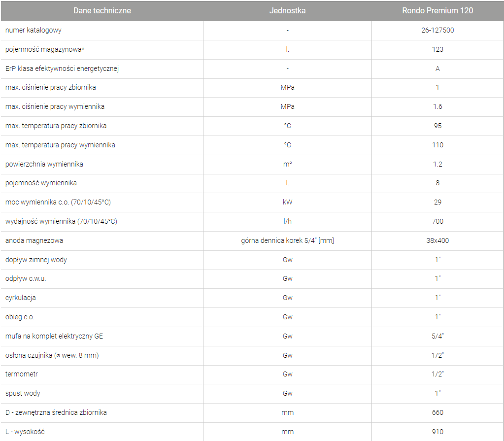This screenshot has height=441, width=504.
Task: Click the 'Jednostka' column header
Action: (287, 10)
